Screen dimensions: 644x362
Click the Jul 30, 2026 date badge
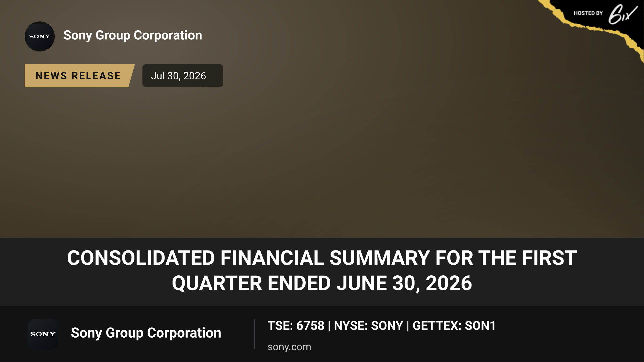pyautogui.click(x=182, y=76)
